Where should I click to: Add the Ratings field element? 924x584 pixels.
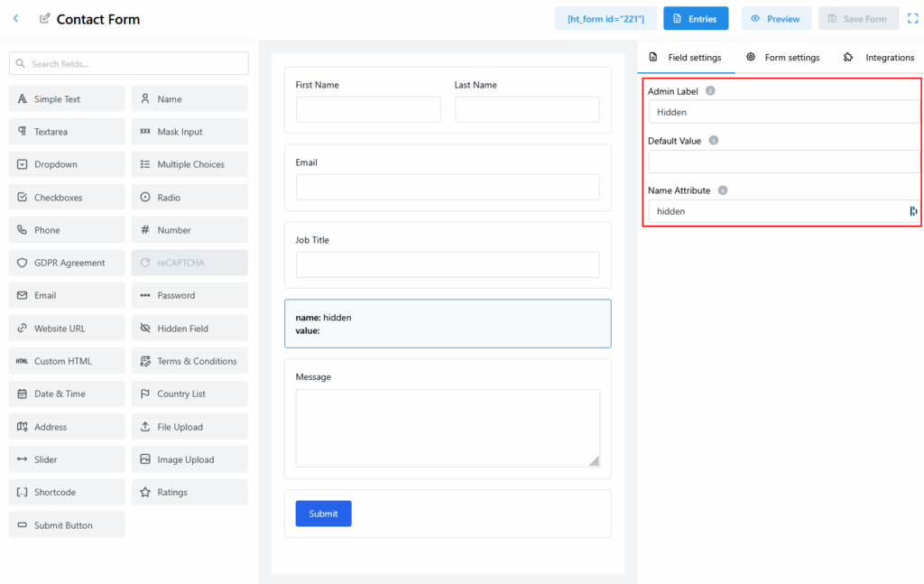(x=189, y=492)
